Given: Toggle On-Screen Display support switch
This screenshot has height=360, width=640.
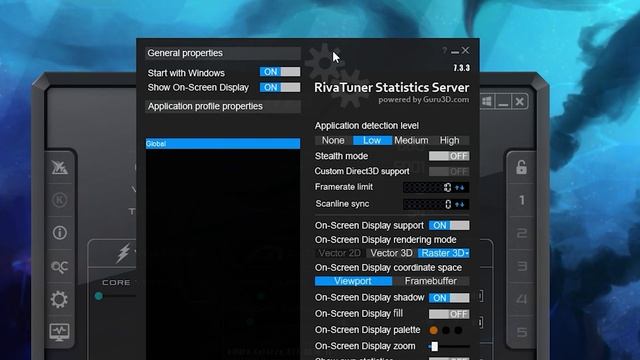Looking at the screenshot, I should (449, 225).
